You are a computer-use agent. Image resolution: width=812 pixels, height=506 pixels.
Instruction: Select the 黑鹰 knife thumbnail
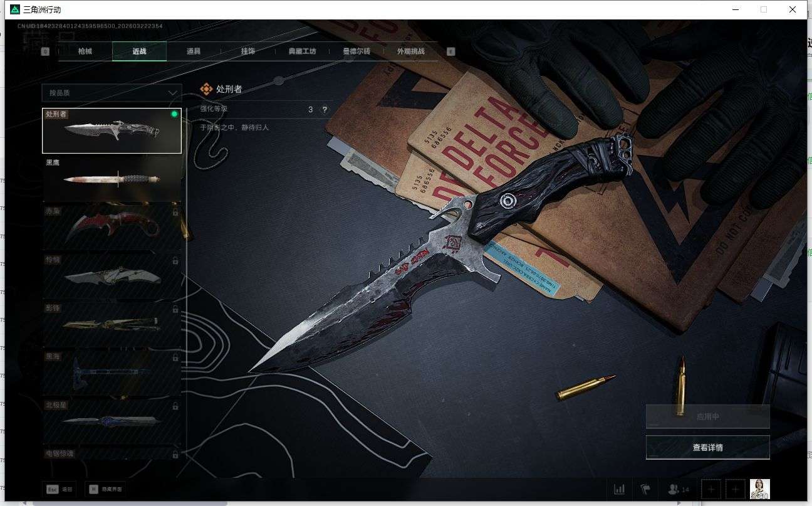(x=112, y=179)
